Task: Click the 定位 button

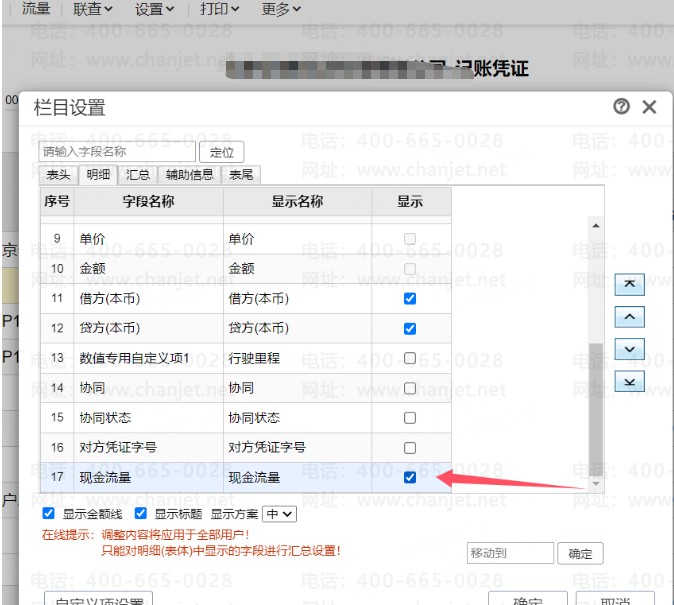Action: 222,152
